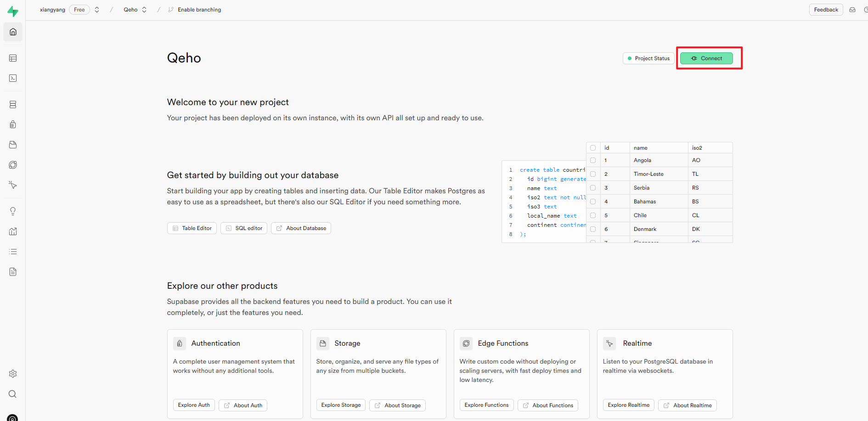Tick the checkbox for Serbia row

click(x=593, y=188)
